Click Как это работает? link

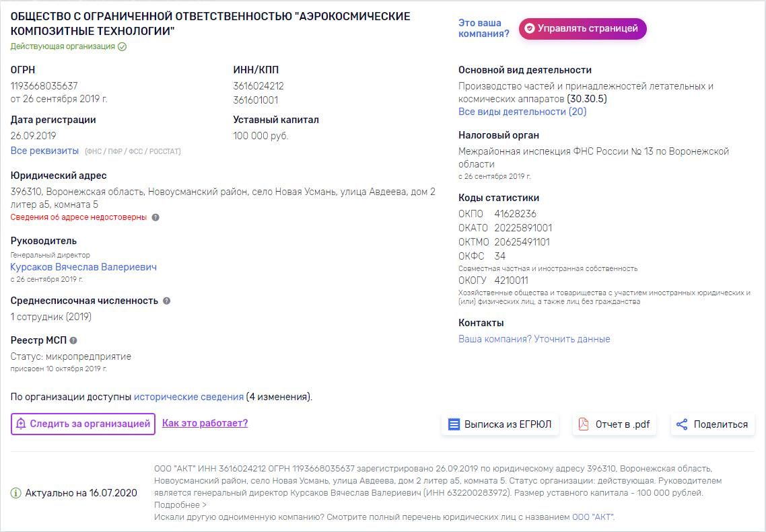[205, 423]
